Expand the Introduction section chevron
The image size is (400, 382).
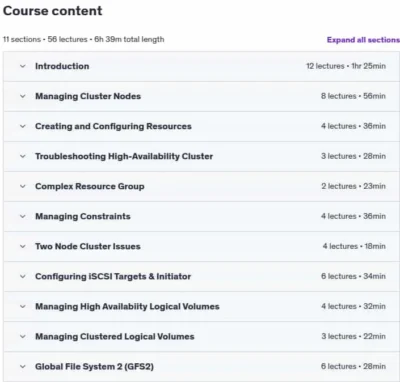click(x=23, y=66)
